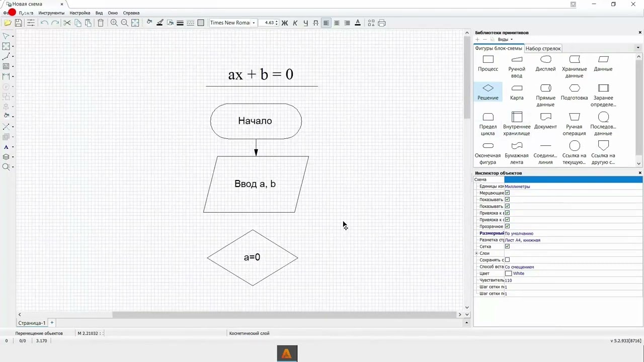Add a new page with plus button
This screenshot has height=362, width=644.
(52, 322)
